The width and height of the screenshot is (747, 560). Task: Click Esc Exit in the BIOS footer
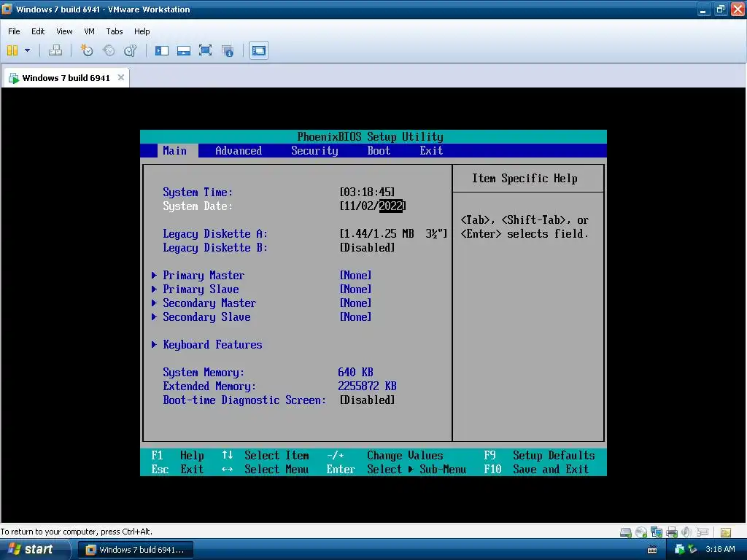click(178, 469)
